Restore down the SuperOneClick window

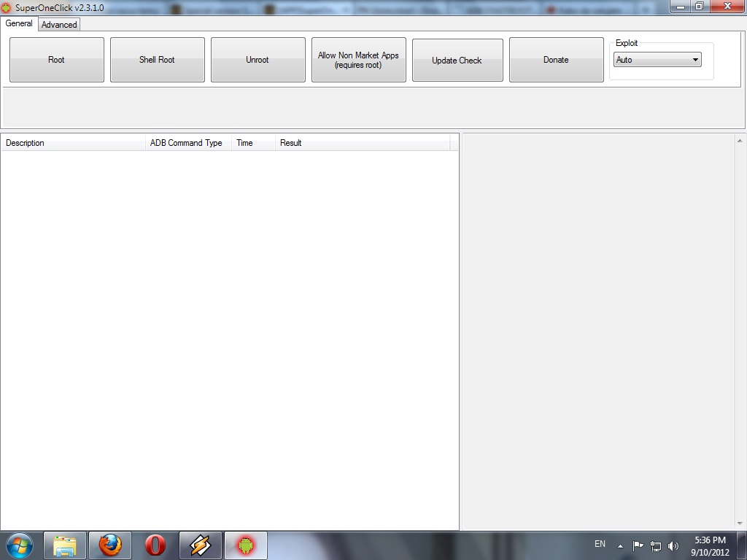(700, 6)
